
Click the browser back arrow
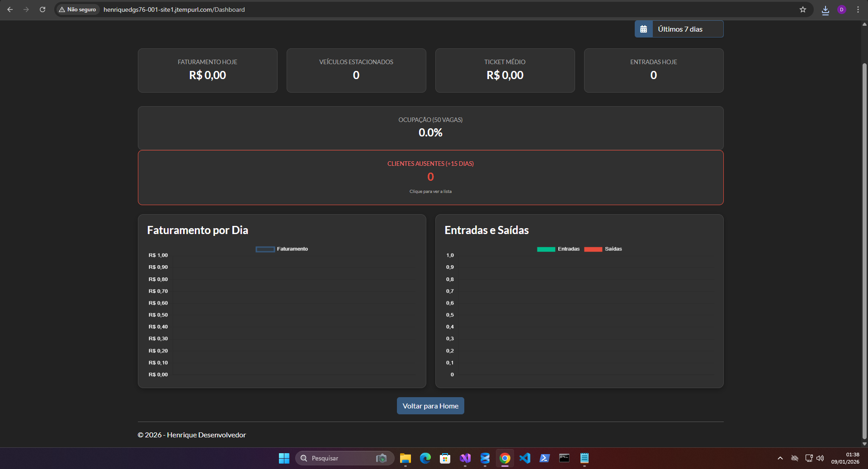coord(10,9)
